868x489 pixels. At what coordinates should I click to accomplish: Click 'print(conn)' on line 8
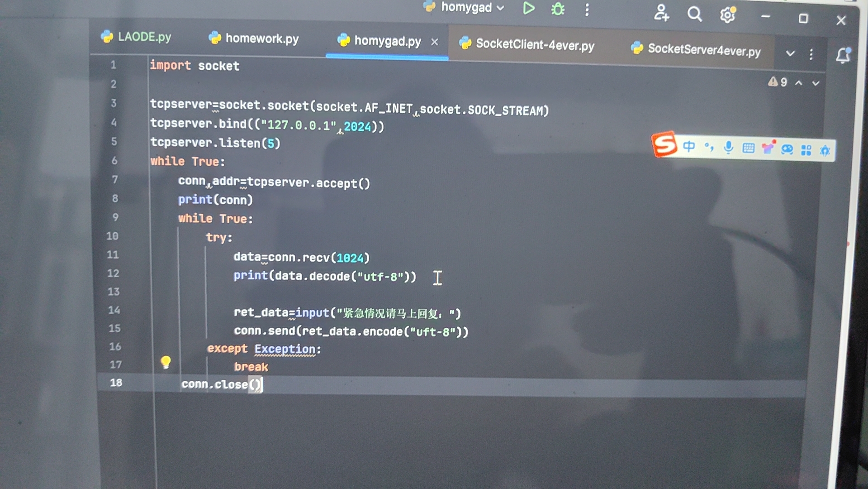(215, 200)
